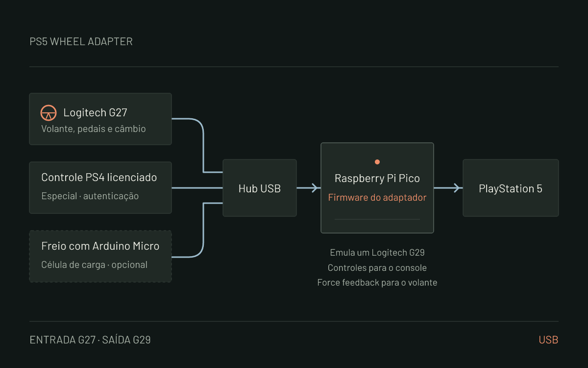Select the Freio com Arduino Micro title
This screenshot has height=368, width=588.
pyautogui.click(x=100, y=246)
